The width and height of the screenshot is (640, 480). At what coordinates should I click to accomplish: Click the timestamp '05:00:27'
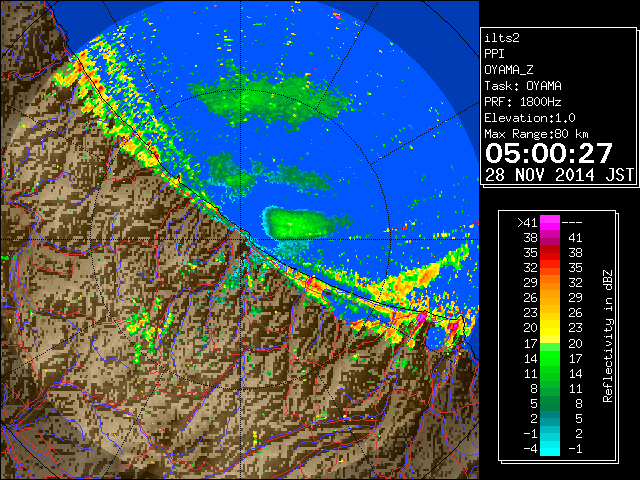click(x=549, y=153)
